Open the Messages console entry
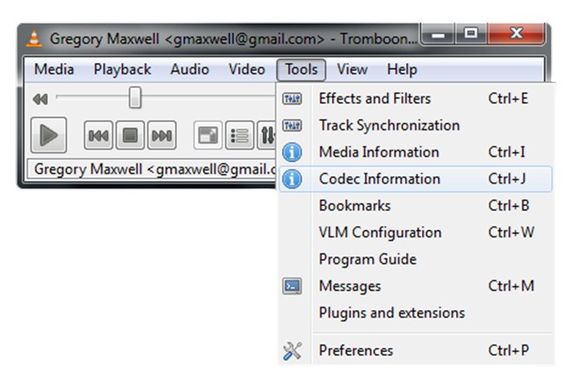The height and width of the screenshot is (392, 583). point(350,286)
